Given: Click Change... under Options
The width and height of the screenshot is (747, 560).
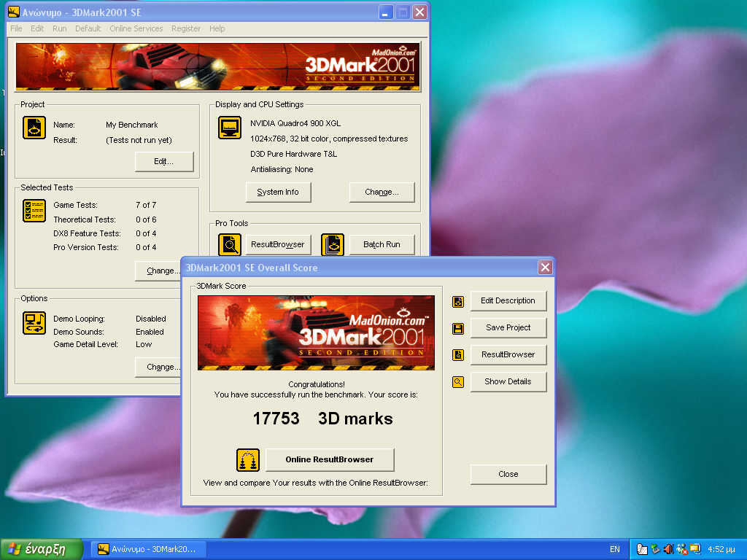Looking at the screenshot, I should (x=158, y=367).
